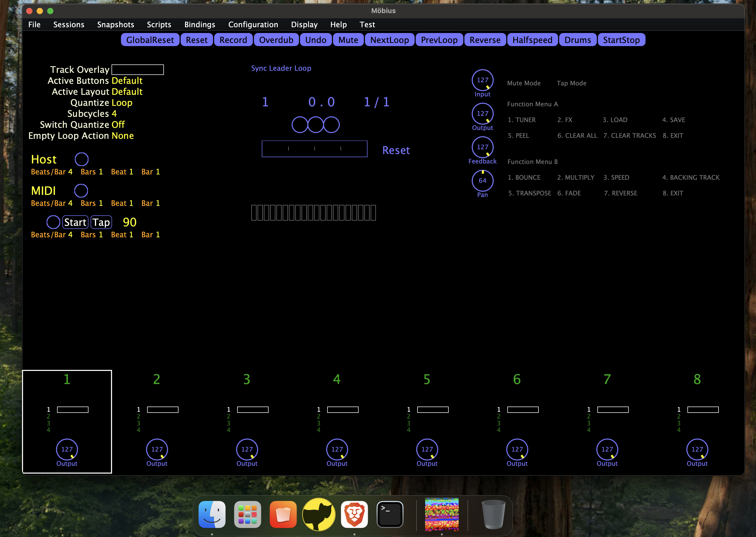The width and height of the screenshot is (756, 537).
Task: Open the Configuration menu
Action: (253, 24)
